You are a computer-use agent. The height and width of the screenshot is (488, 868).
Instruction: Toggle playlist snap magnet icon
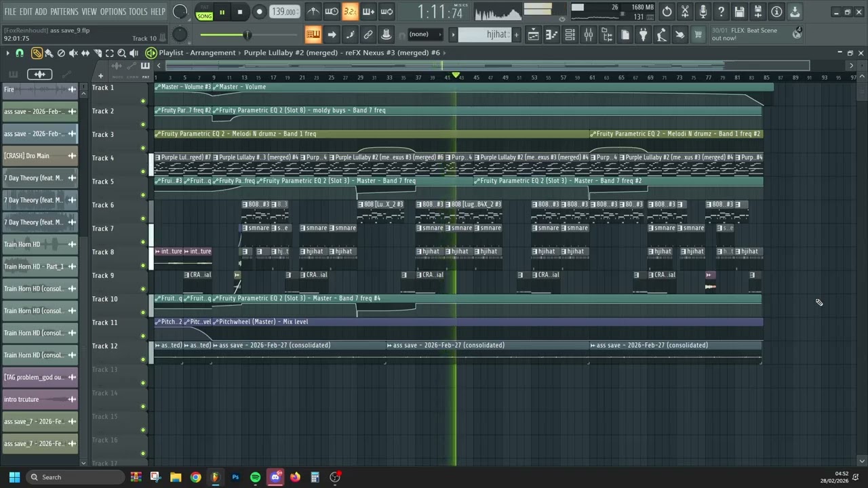tap(20, 53)
